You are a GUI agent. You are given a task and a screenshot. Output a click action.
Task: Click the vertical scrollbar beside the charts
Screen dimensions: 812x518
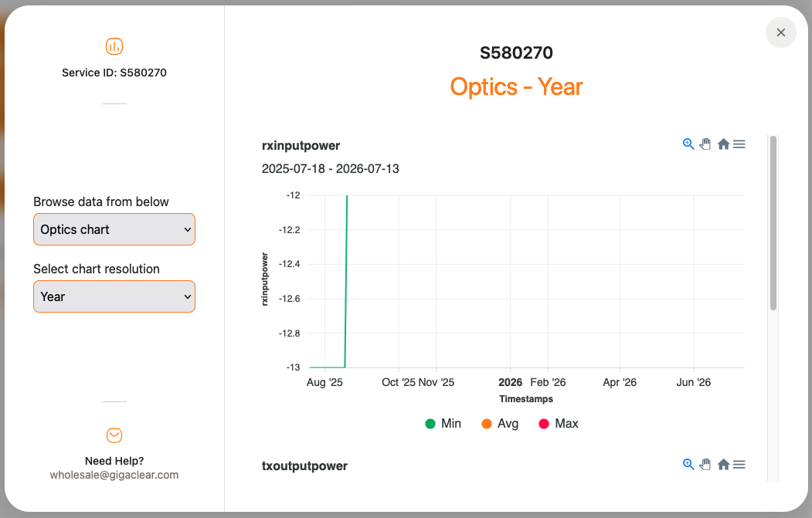pyautogui.click(x=773, y=222)
